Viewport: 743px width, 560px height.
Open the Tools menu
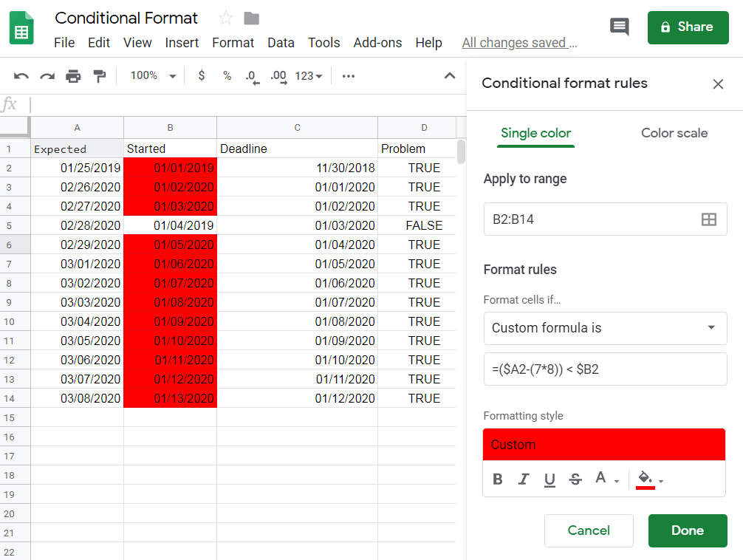point(323,43)
